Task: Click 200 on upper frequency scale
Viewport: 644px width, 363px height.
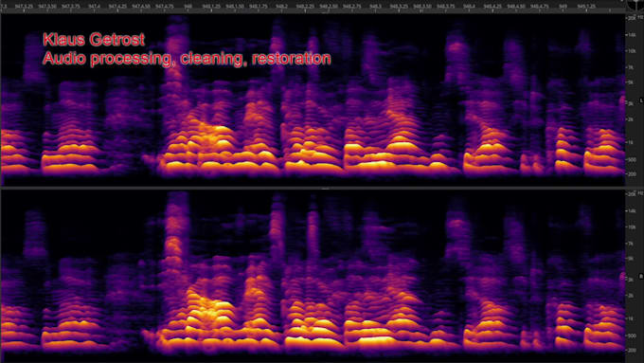Action: click(x=632, y=174)
